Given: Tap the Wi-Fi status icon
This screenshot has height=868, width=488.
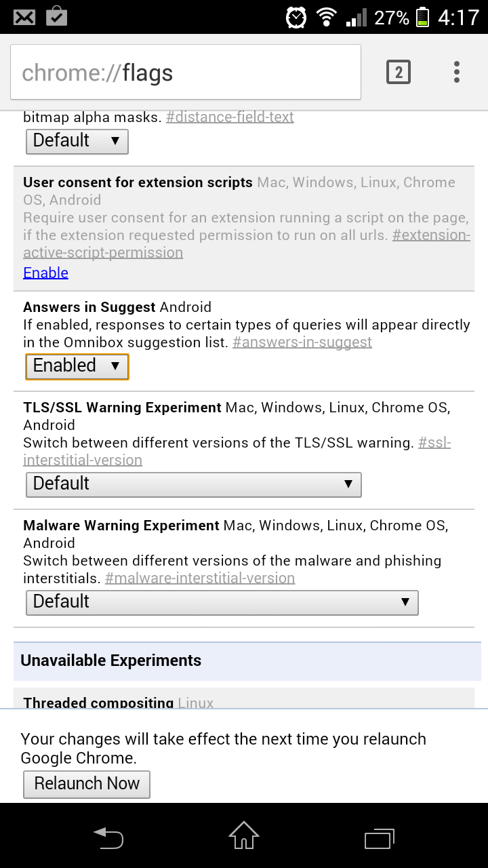Looking at the screenshot, I should pos(327,17).
